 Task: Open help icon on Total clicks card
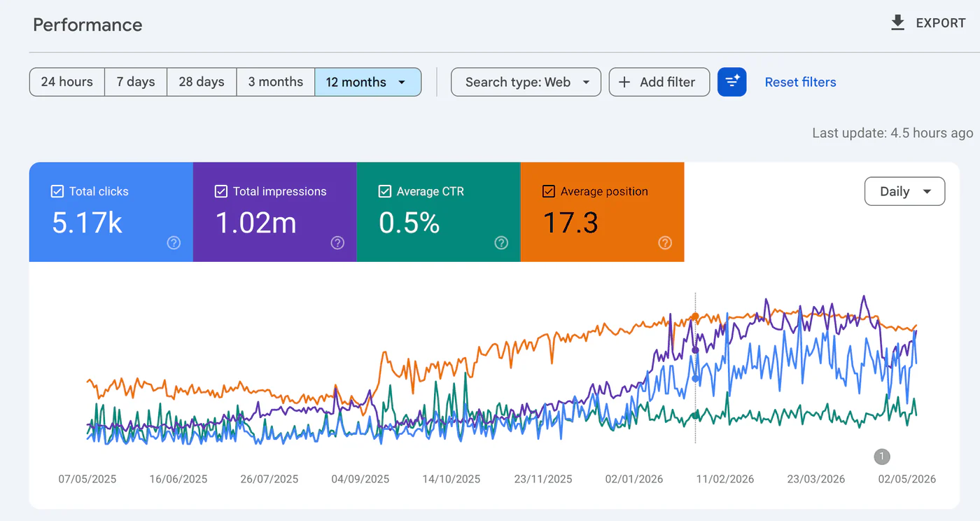click(x=174, y=243)
